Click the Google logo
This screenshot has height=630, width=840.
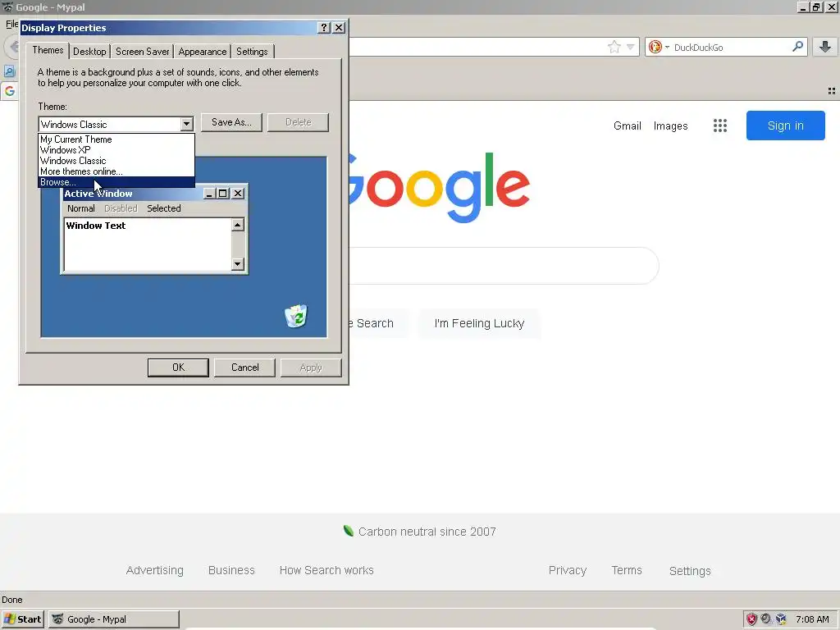coord(440,187)
